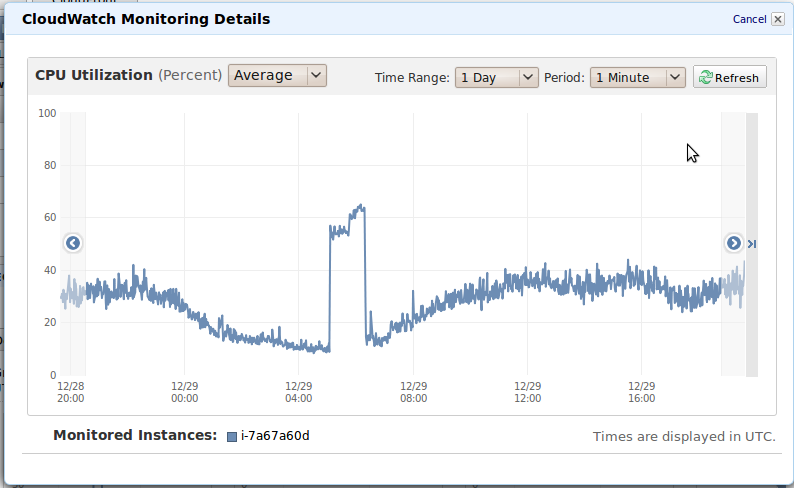
Task: Click the 100 percent y-axis label
Action: (x=47, y=113)
